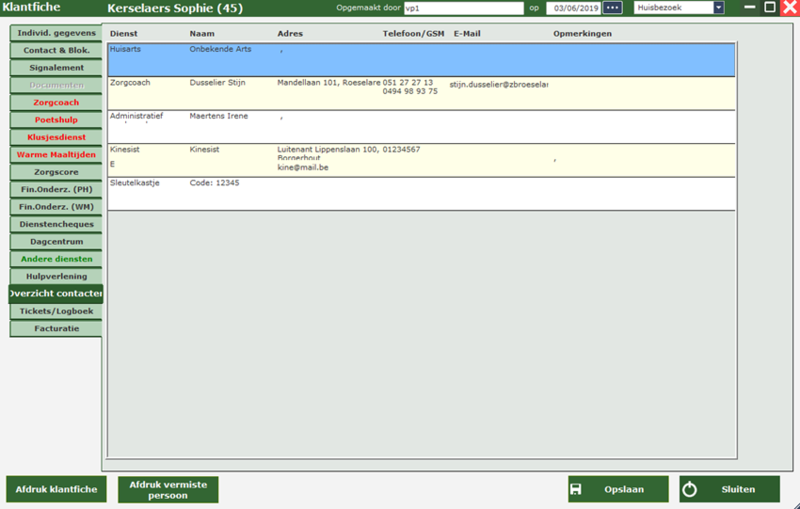Switch to the Dienstencheques tab
This screenshot has width=800, height=509.
tap(56, 224)
